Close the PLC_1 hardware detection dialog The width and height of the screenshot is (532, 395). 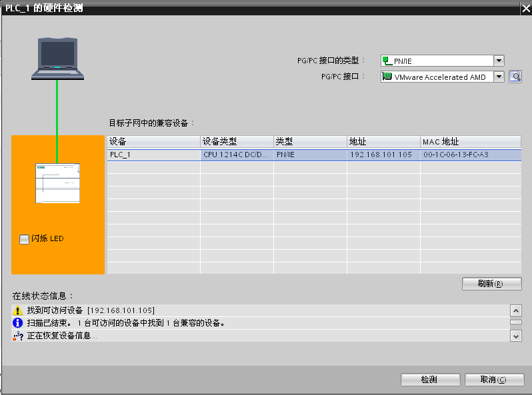526,8
